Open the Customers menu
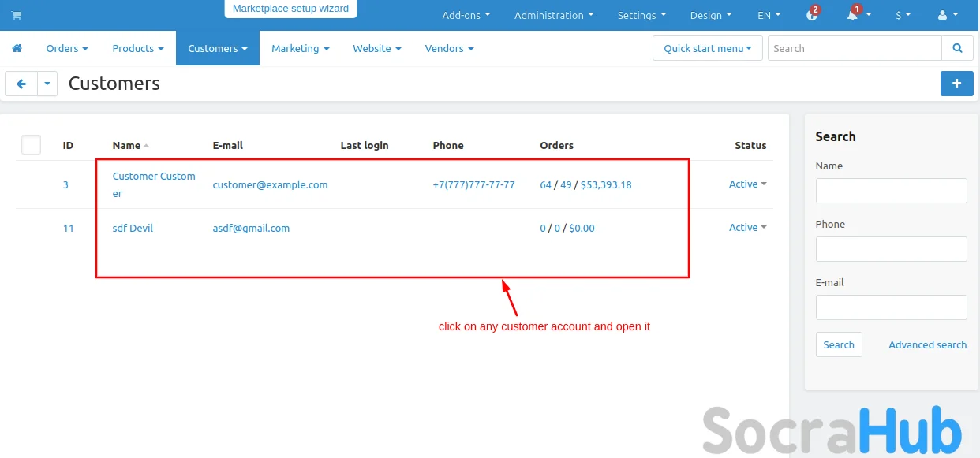 click(x=218, y=48)
